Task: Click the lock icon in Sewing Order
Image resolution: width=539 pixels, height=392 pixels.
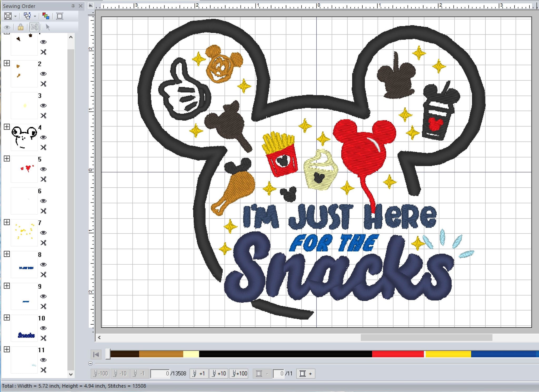Action: (21, 27)
